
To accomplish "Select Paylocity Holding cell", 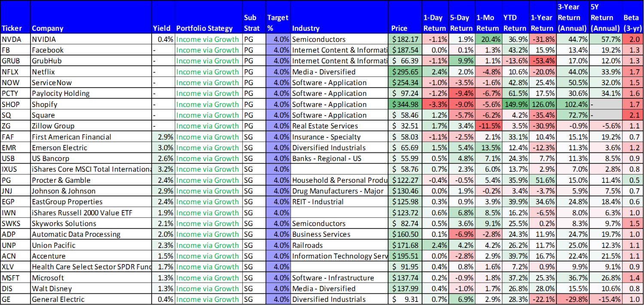I will pos(91,93).
